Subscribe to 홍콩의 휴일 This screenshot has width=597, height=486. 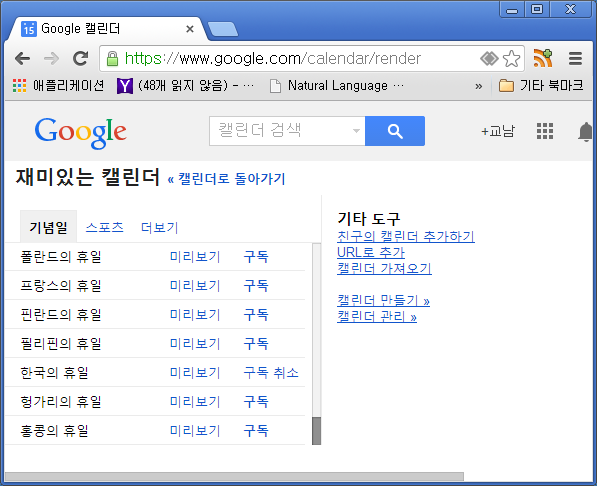[x=256, y=430]
